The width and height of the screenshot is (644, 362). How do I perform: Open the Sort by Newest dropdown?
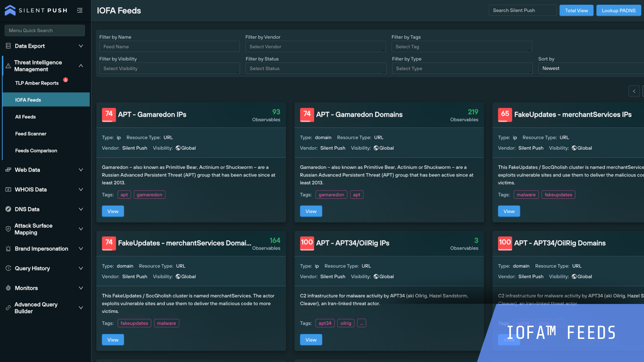591,68
